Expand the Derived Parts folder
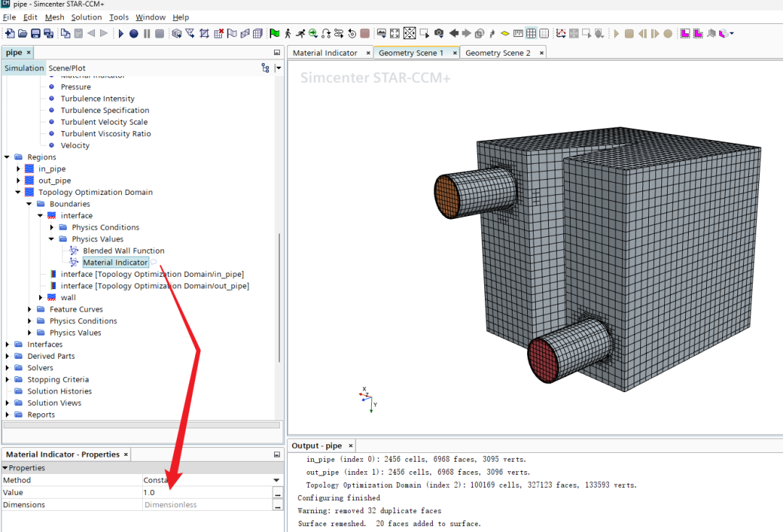 click(7, 356)
